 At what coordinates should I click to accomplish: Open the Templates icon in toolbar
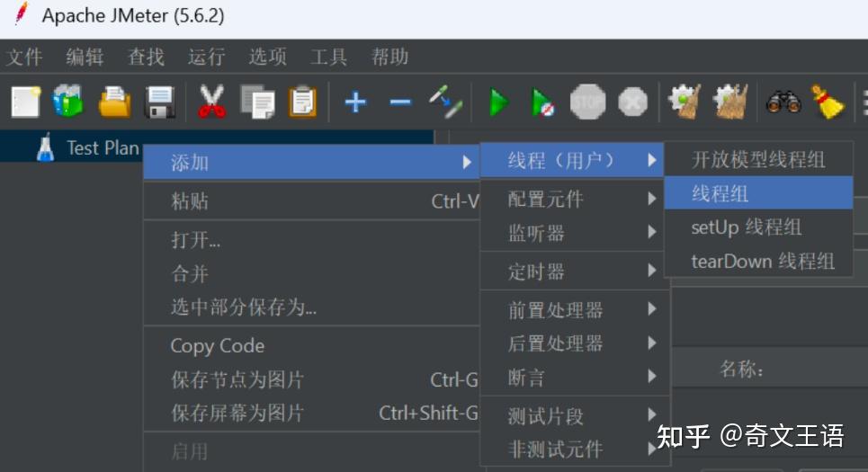(68, 102)
